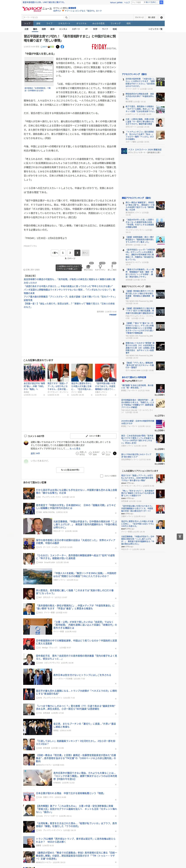
Task: Click the back-to-top arrow button
Action: tap(180, 536)
